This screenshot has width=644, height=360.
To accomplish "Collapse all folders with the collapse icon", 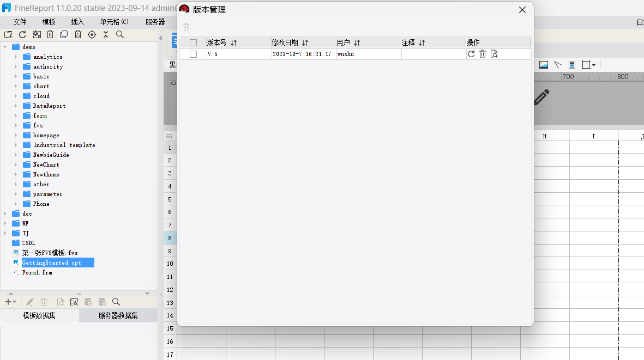I will tap(106, 34).
